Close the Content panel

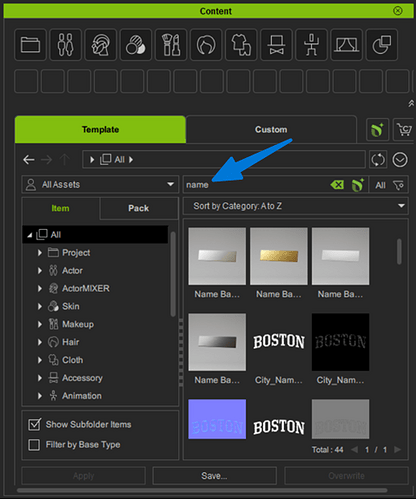(398, 11)
